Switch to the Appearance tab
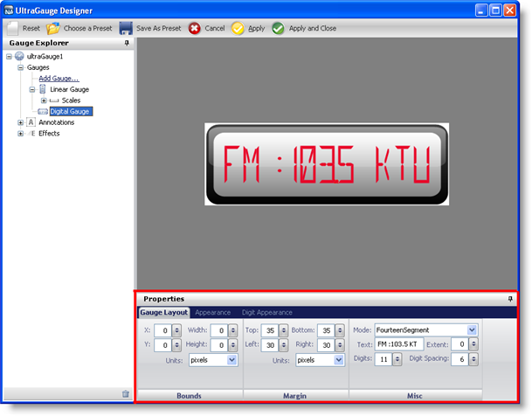532x416 pixels. (x=213, y=313)
